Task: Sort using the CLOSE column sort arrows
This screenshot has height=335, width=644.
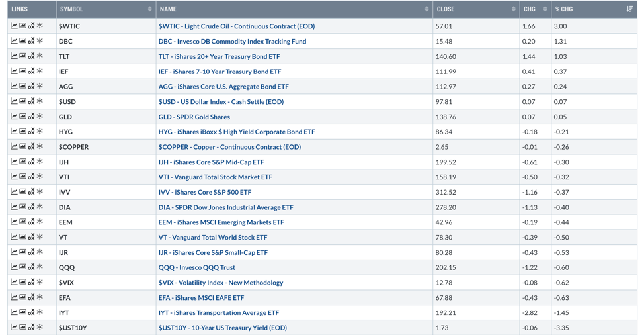Action: tap(513, 9)
